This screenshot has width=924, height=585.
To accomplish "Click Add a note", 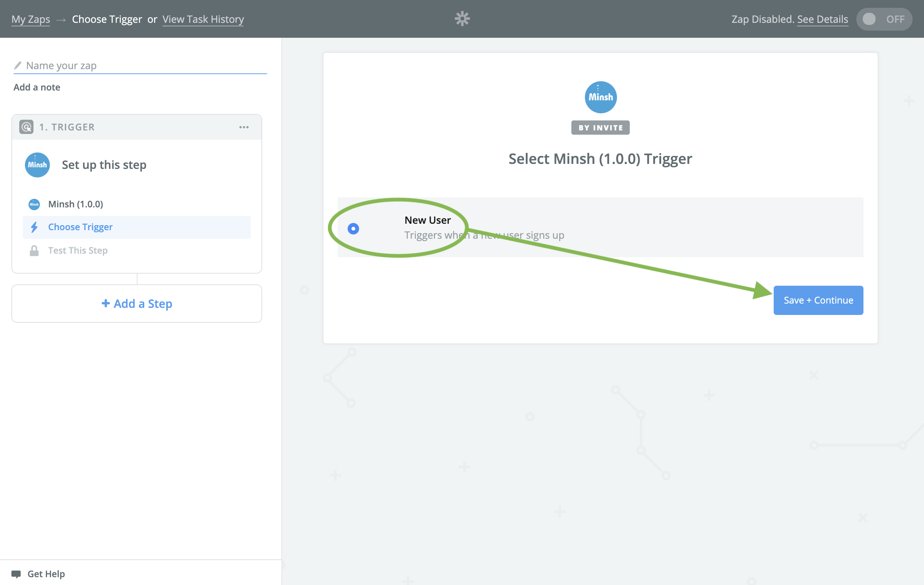I will (37, 87).
